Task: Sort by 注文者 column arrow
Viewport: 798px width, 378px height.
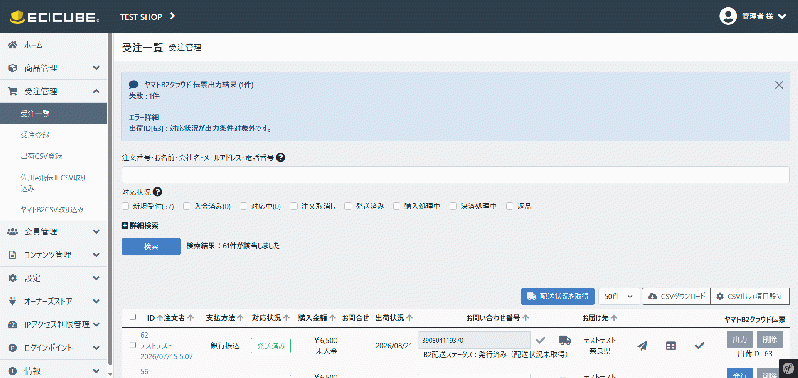Action: pos(190,318)
